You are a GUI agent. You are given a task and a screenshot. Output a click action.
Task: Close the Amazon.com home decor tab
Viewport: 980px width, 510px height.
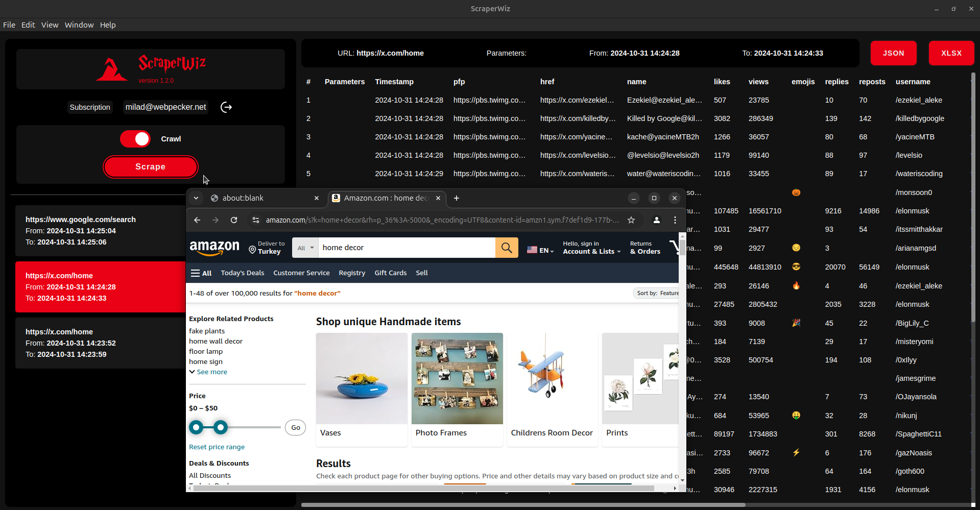tap(438, 198)
